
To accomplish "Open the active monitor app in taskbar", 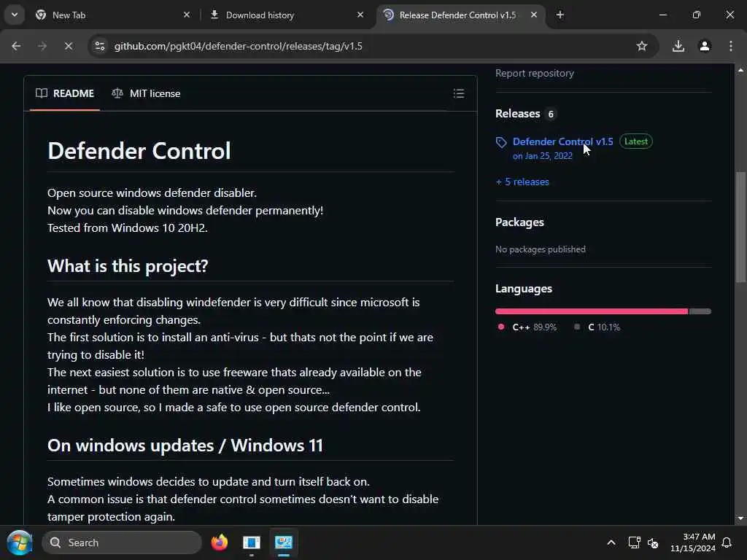I will [284, 542].
